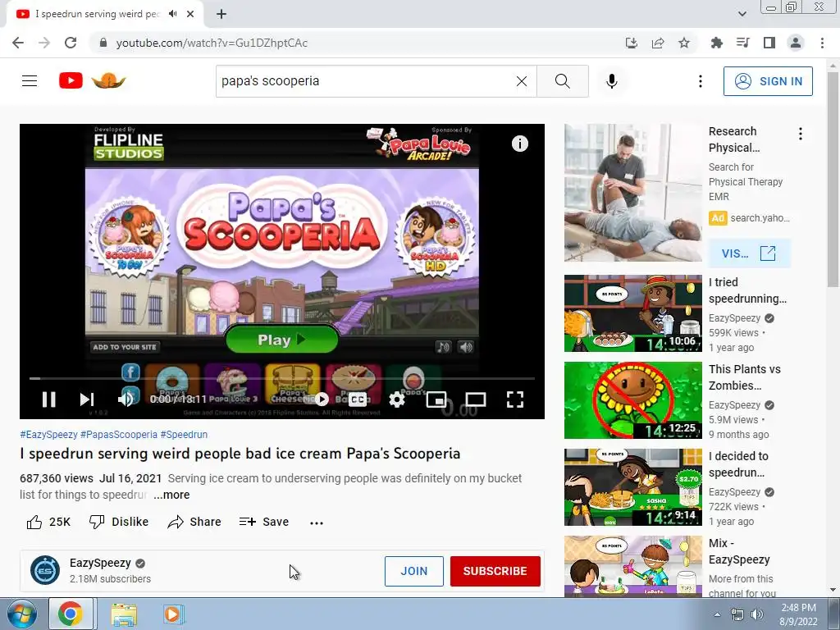840x630 pixels.
Task: Go to YouTube home via logo
Action: pyautogui.click(x=92, y=81)
